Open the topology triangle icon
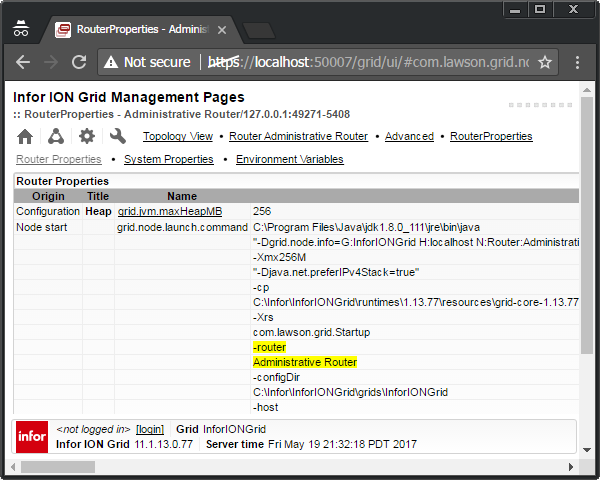 click(x=56, y=136)
